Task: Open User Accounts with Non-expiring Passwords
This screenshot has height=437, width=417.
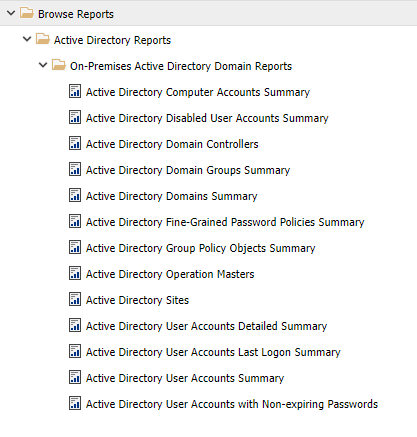Action: coord(232,404)
